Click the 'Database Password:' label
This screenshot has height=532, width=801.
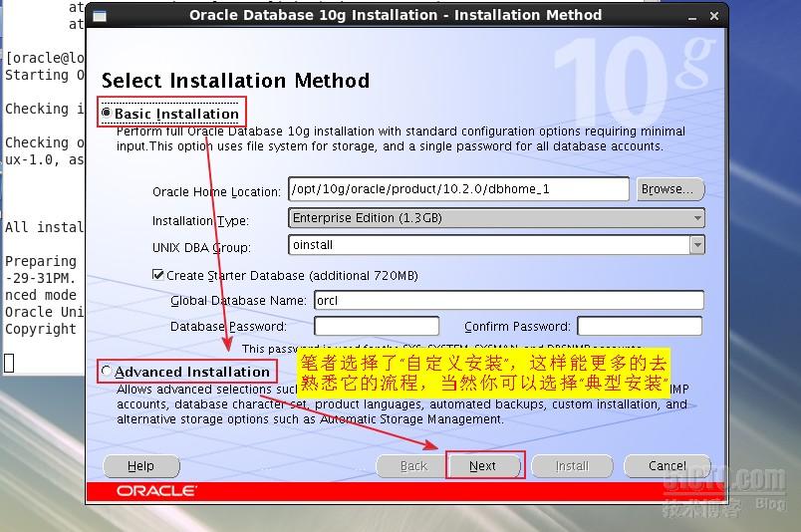pyautogui.click(x=228, y=327)
